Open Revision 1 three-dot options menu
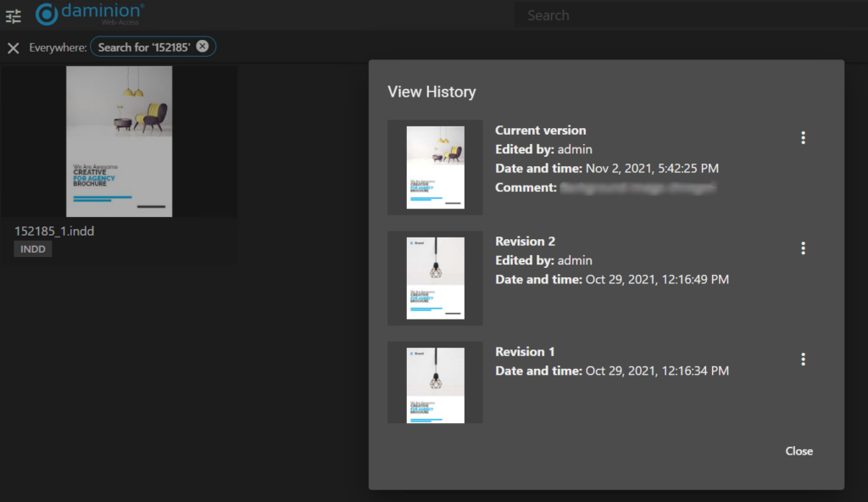 point(803,360)
